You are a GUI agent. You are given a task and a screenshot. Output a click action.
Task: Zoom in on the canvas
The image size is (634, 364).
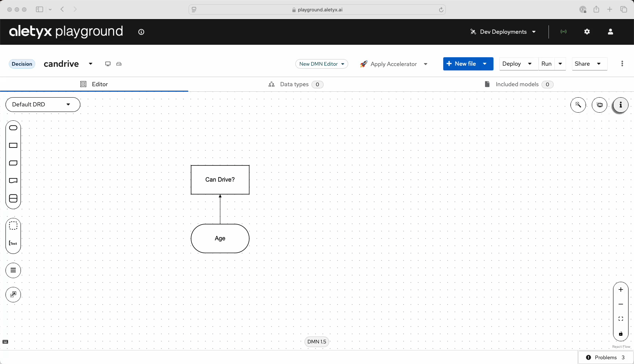point(620,290)
